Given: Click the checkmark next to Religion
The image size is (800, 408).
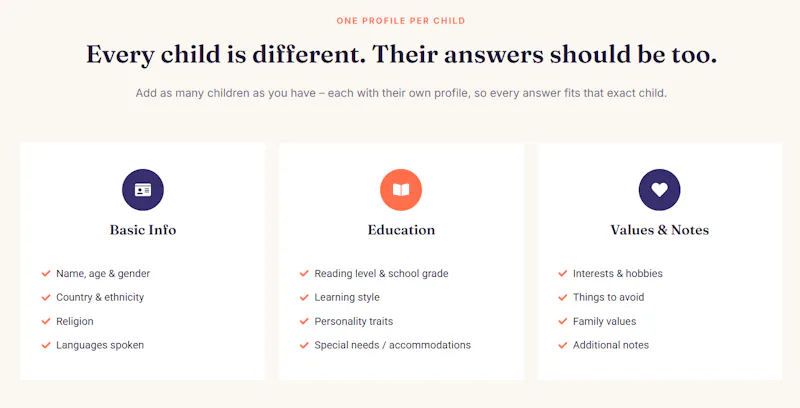Looking at the screenshot, I should [46, 321].
